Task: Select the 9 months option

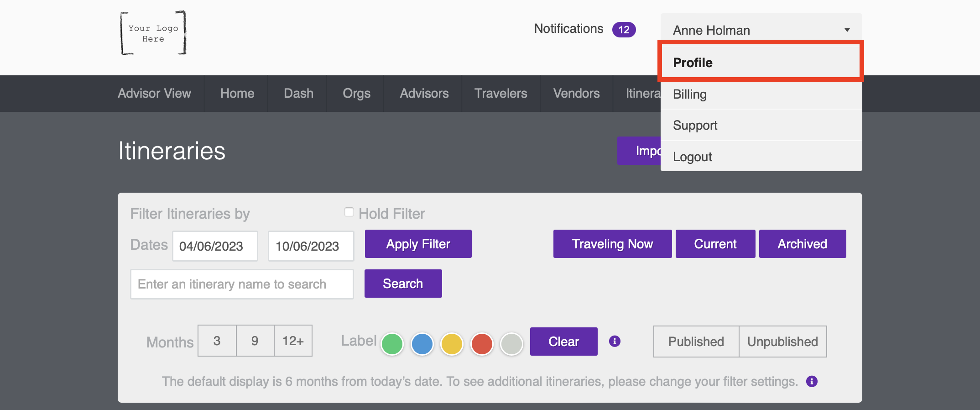Action: pyautogui.click(x=255, y=341)
